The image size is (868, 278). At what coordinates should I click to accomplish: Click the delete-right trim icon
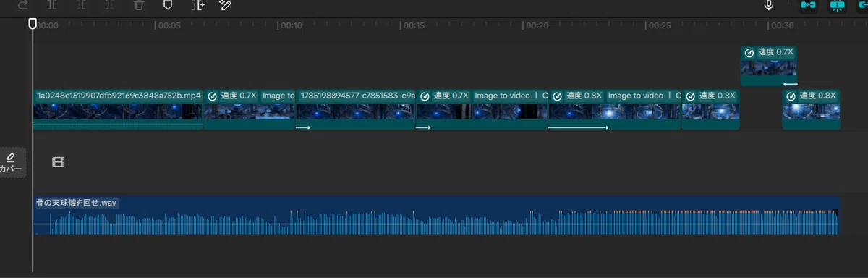[110, 5]
